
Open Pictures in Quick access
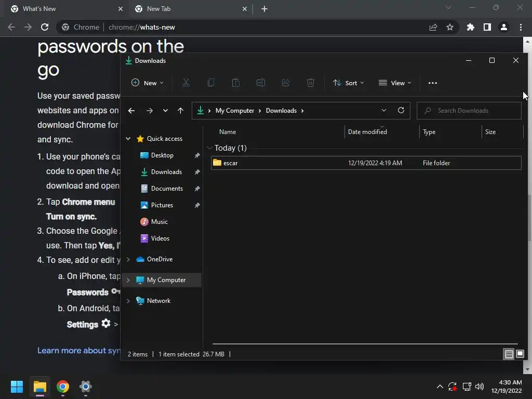coord(162,205)
